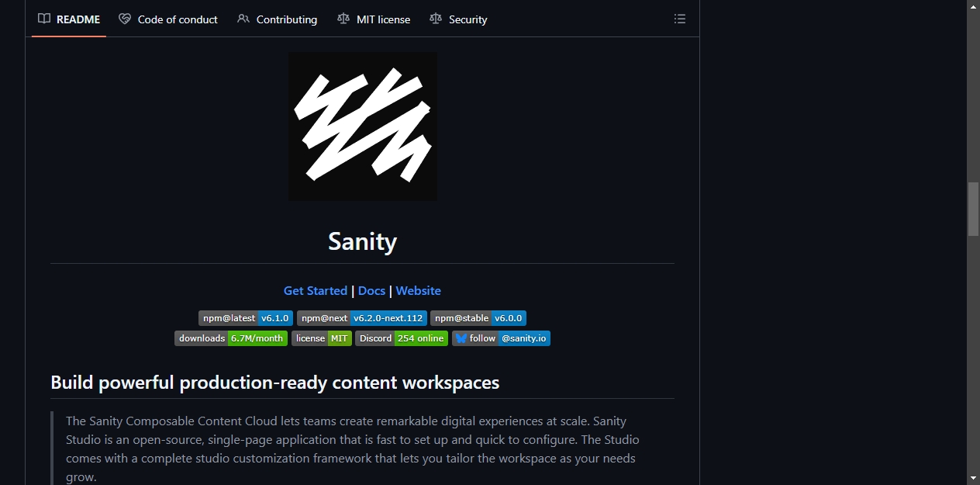Viewport: 980px width, 485px height.
Task: Click the npm@latest v6.1.0 badge
Action: (x=247, y=318)
